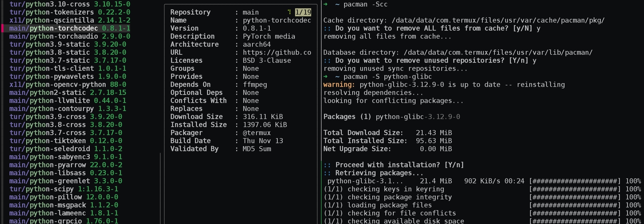Click the Proceed with installation [Y/n] prompt

coord(399,165)
